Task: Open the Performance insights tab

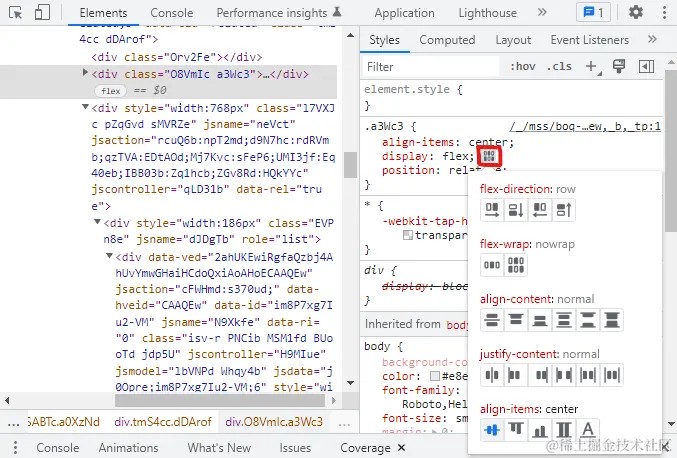Action: (x=278, y=13)
